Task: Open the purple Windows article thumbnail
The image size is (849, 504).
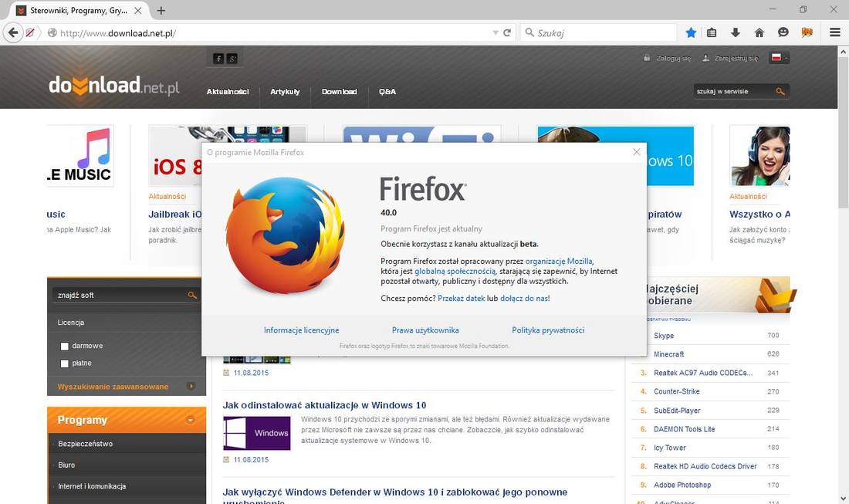Action: click(x=257, y=433)
